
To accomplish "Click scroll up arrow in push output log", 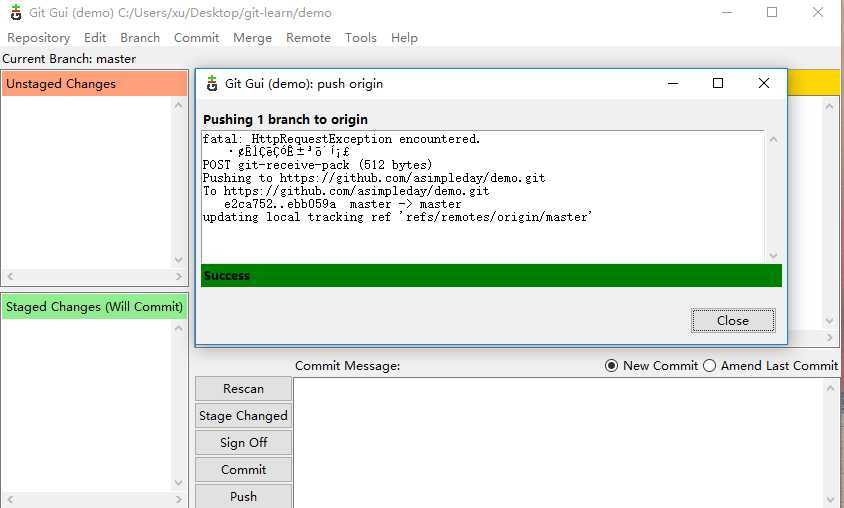I will [x=773, y=140].
